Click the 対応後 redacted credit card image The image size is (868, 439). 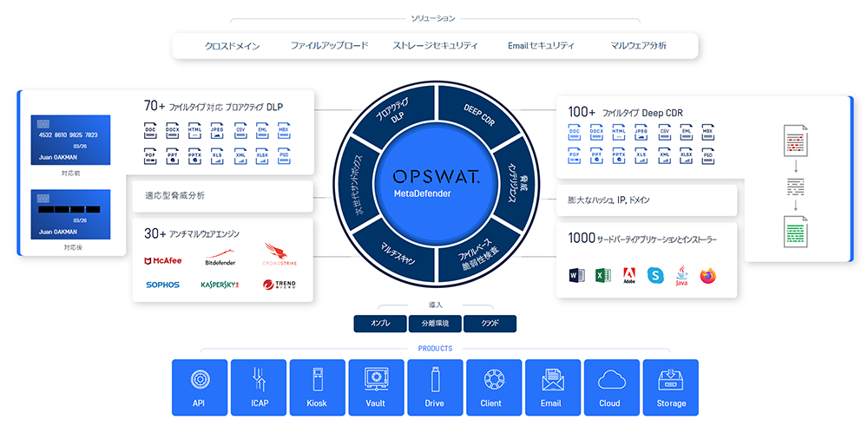(x=70, y=214)
